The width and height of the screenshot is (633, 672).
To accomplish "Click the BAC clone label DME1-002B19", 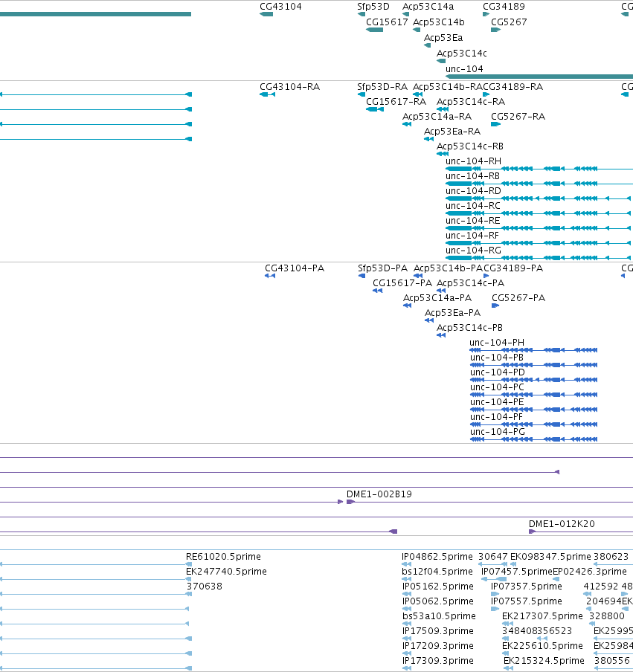I will tap(379, 494).
